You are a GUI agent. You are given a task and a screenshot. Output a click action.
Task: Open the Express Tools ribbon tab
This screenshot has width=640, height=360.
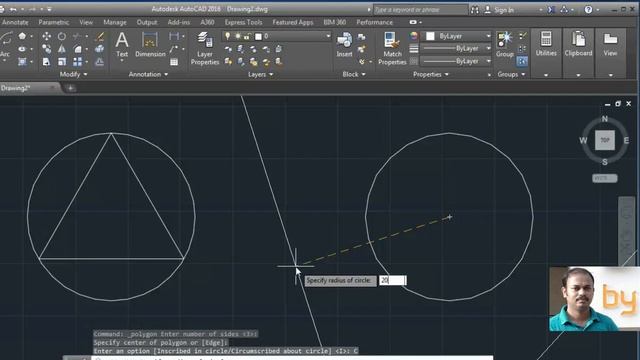click(243, 22)
